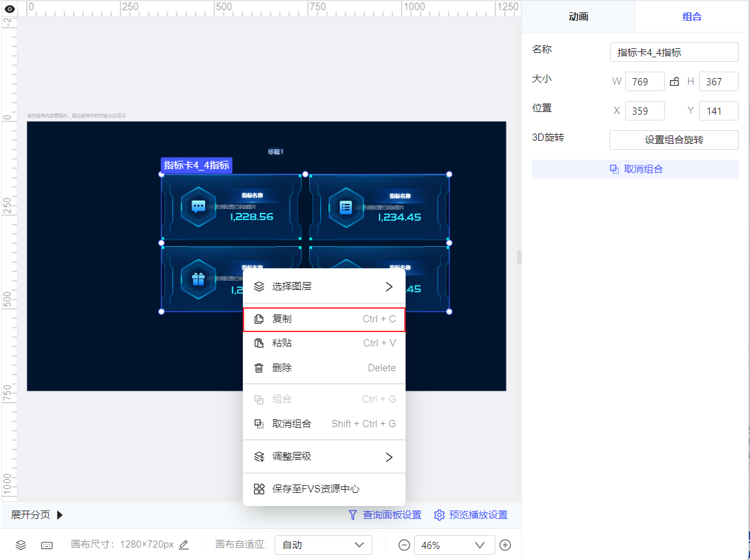The height and width of the screenshot is (560, 750).
Task: Click the gift hexagon icon card
Action: click(x=198, y=279)
